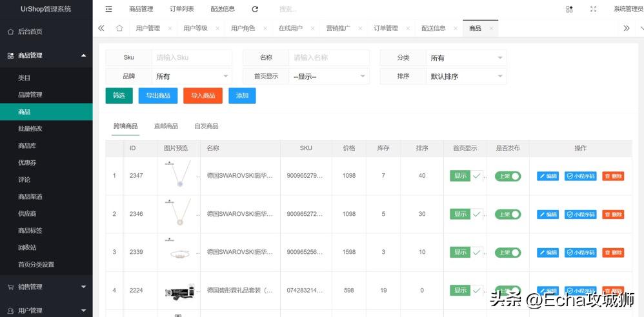Close the 用户等级 tab
This screenshot has width=644, height=317.
pos(217,29)
